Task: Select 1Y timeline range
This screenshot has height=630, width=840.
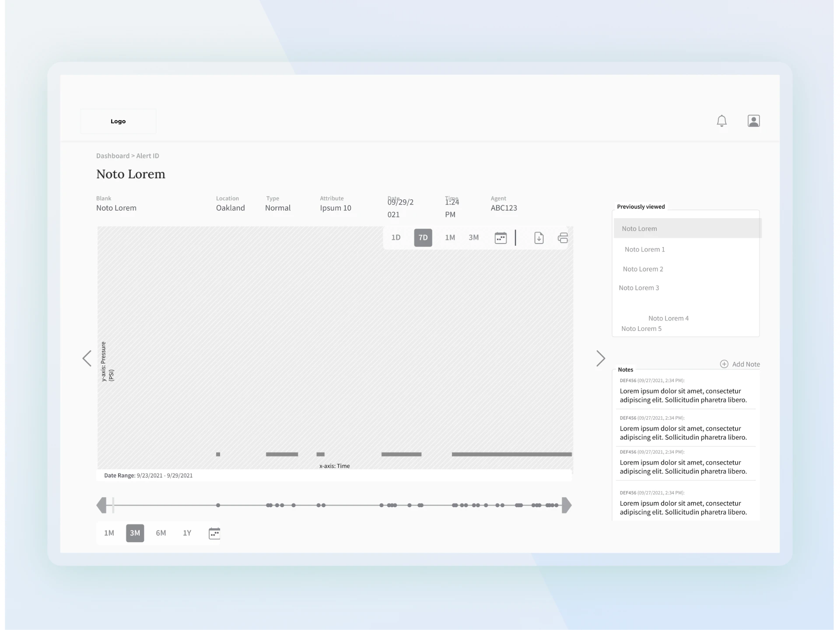Action: pyautogui.click(x=187, y=533)
